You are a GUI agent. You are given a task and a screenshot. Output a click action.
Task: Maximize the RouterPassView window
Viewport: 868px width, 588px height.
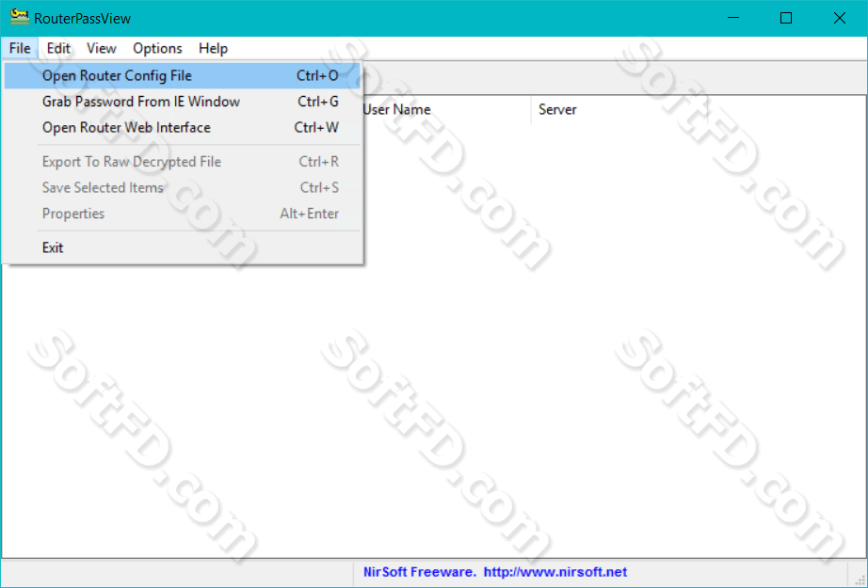tap(785, 18)
